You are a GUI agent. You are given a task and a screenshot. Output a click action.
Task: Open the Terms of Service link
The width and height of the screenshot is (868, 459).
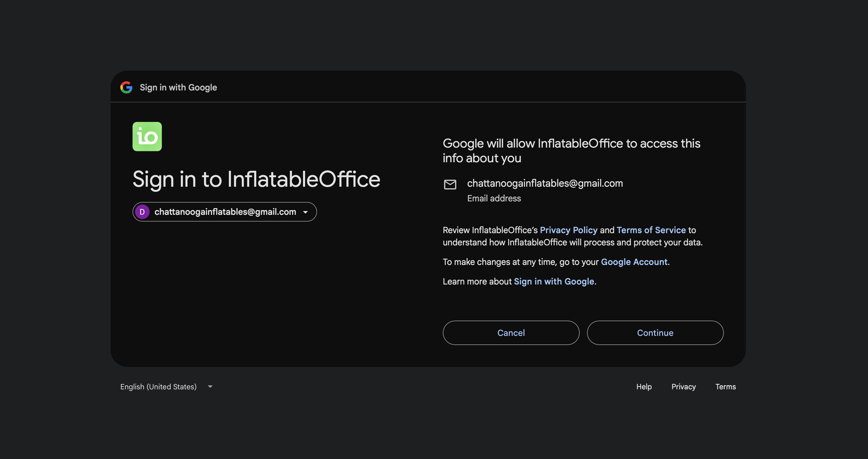coord(651,230)
